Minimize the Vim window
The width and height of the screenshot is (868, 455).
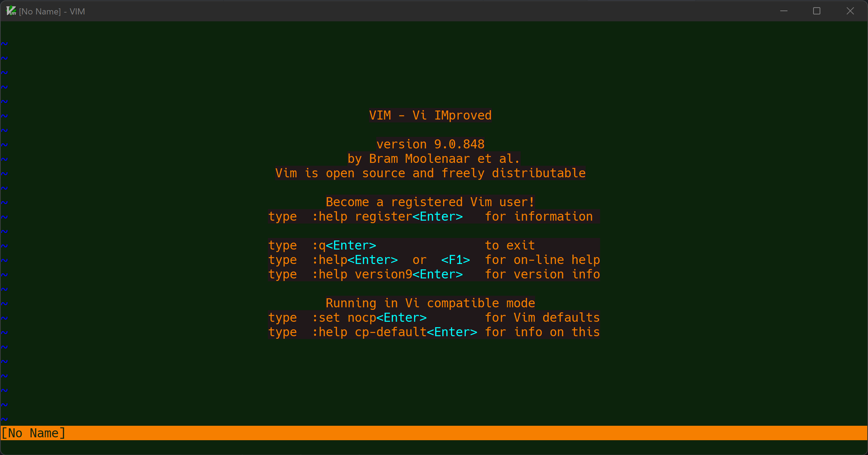click(784, 11)
